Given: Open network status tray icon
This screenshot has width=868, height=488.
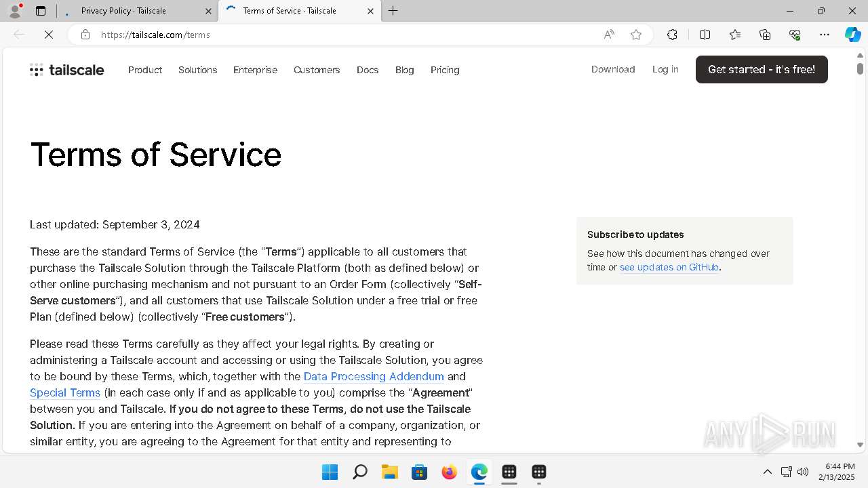Looking at the screenshot, I should pyautogui.click(x=787, y=472).
